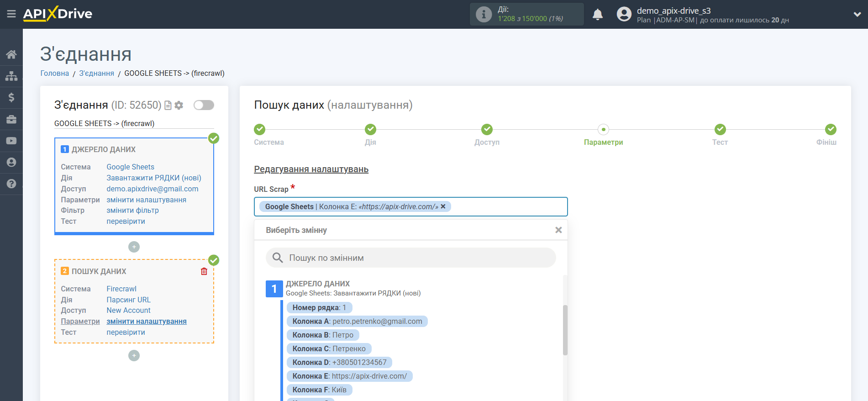The width and height of the screenshot is (868, 401).
Task: Open the billing dollar sidebar icon
Action: point(11,97)
